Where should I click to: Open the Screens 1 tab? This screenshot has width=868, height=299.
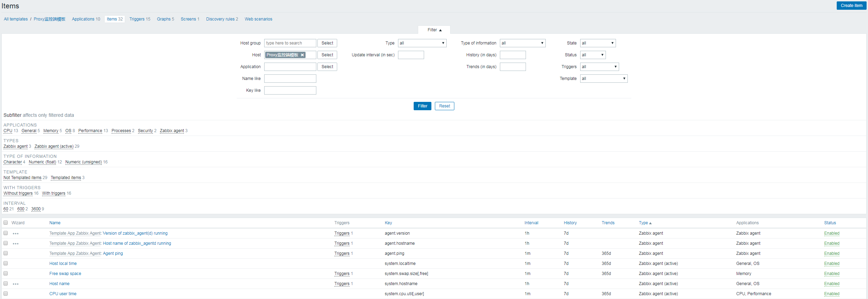click(x=190, y=19)
